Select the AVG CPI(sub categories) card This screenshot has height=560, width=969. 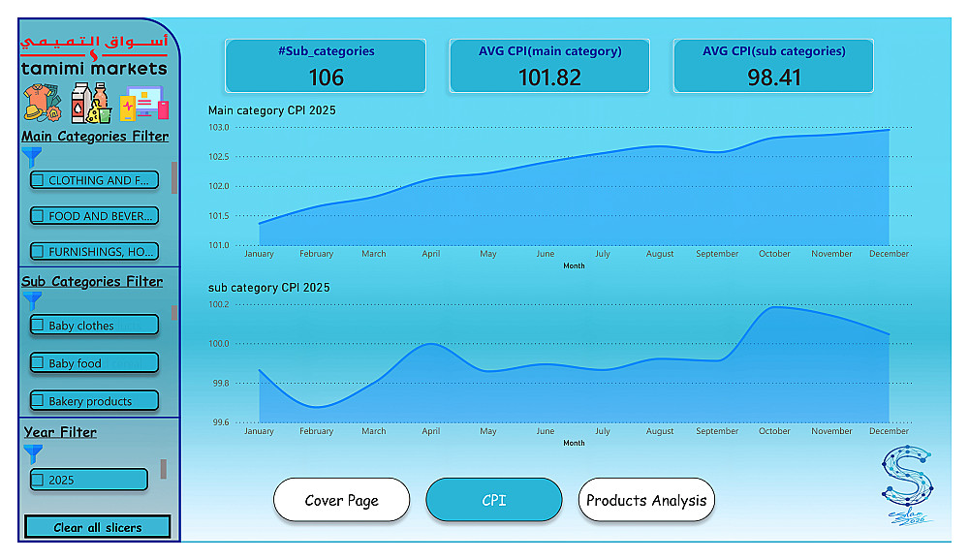click(773, 66)
